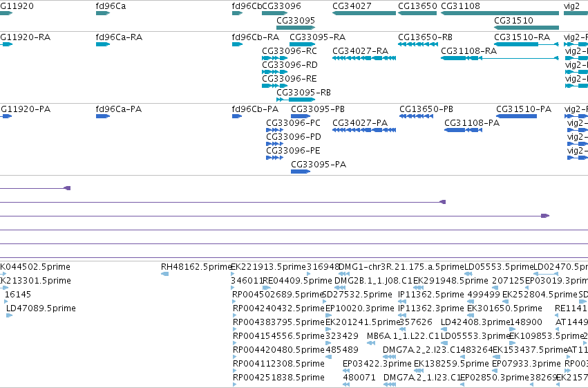
Task: Click the RP004154556.5prime EST
Action: click(234, 343)
